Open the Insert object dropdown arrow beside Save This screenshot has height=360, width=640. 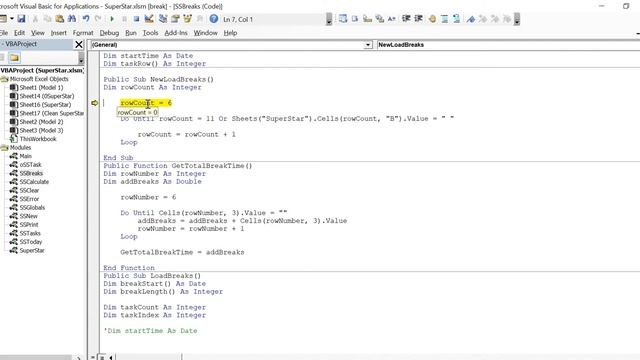click(x=12, y=19)
